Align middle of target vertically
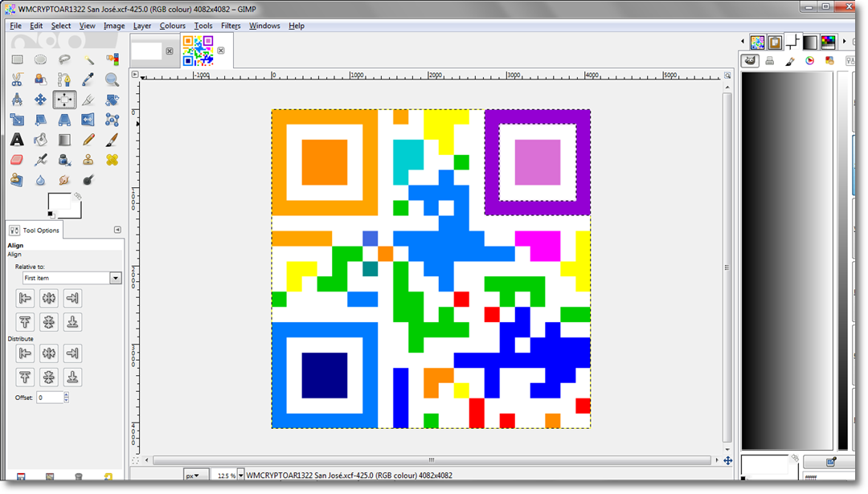 [49, 322]
